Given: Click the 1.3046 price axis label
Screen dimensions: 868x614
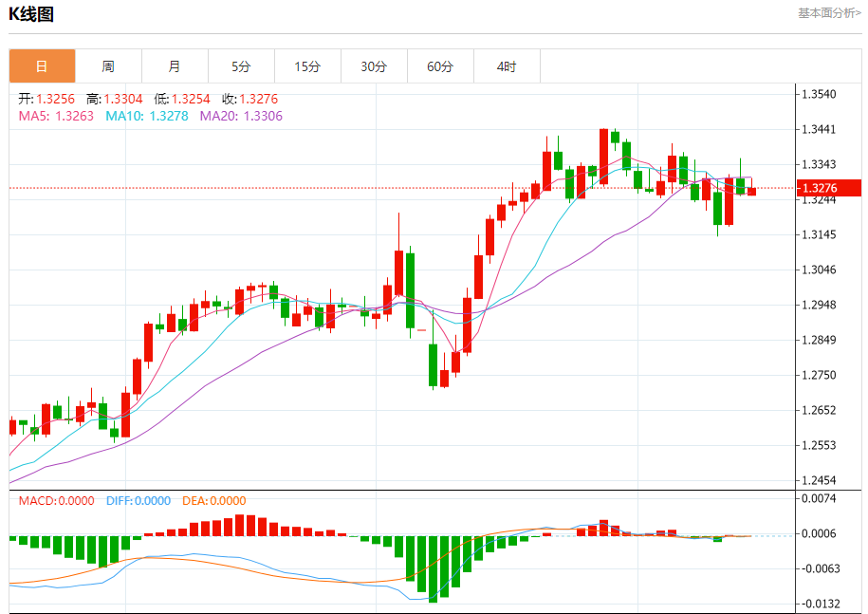Looking at the screenshot, I should 819,270.
